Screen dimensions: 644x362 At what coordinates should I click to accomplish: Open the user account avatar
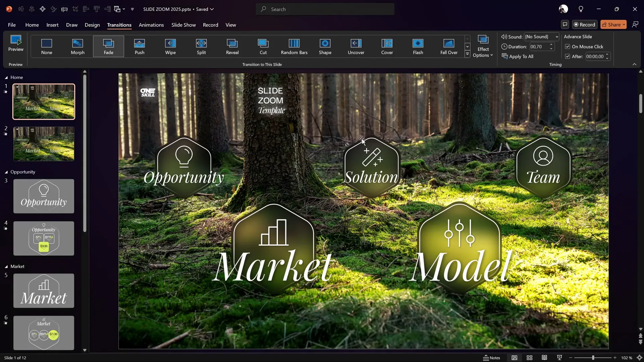[563, 9]
